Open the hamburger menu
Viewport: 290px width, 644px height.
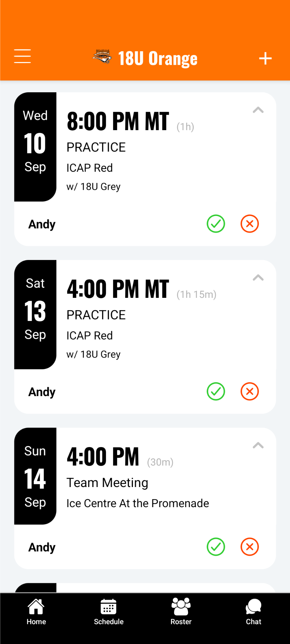pyautogui.click(x=22, y=56)
